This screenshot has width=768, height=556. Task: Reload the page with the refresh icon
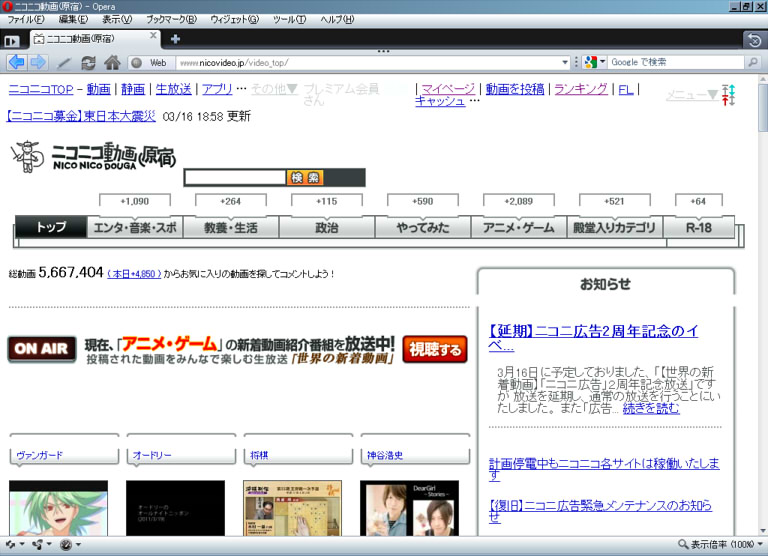(x=88, y=63)
